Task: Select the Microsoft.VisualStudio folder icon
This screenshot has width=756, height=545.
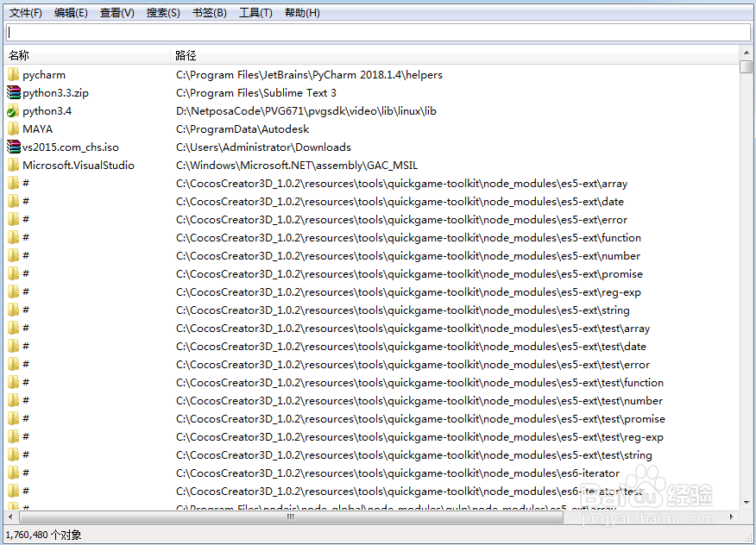Action: click(x=14, y=166)
